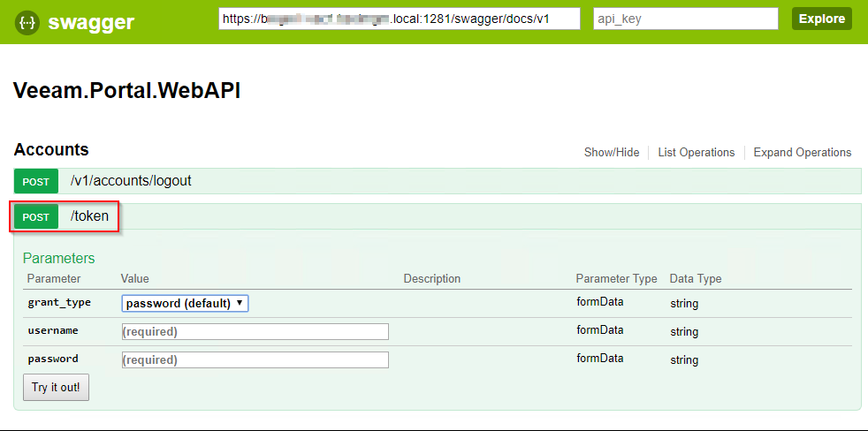Click the password required field
Screen dimensions: 868x431
coord(255,359)
